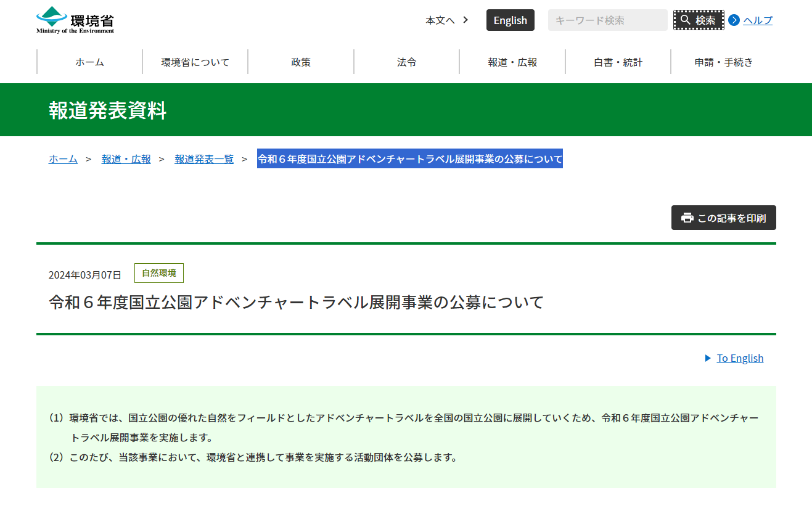Follow the 報道・広報 breadcrumb link
Screen dimensions: 812x519
pos(126,159)
